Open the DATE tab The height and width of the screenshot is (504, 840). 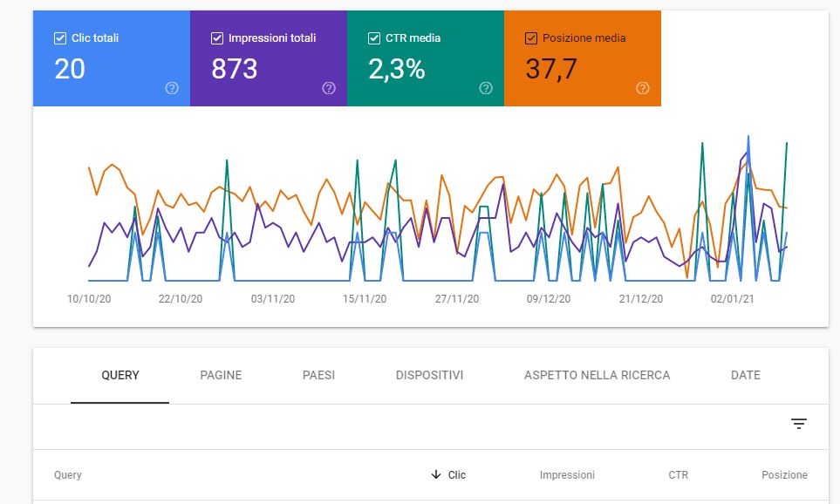[x=746, y=375]
